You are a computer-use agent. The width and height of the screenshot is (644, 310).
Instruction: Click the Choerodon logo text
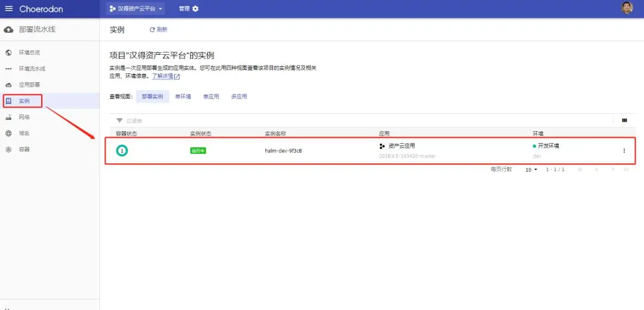pyautogui.click(x=41, y=9)
